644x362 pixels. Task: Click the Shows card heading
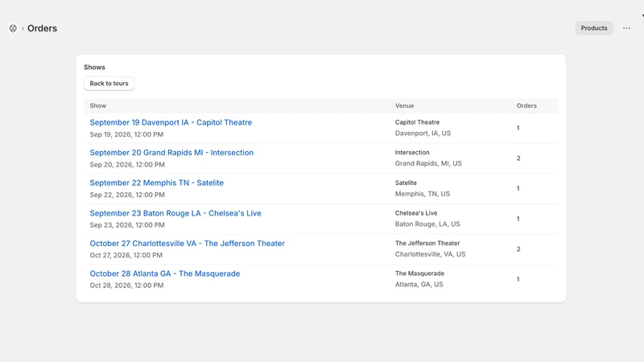tap(94, 67)
